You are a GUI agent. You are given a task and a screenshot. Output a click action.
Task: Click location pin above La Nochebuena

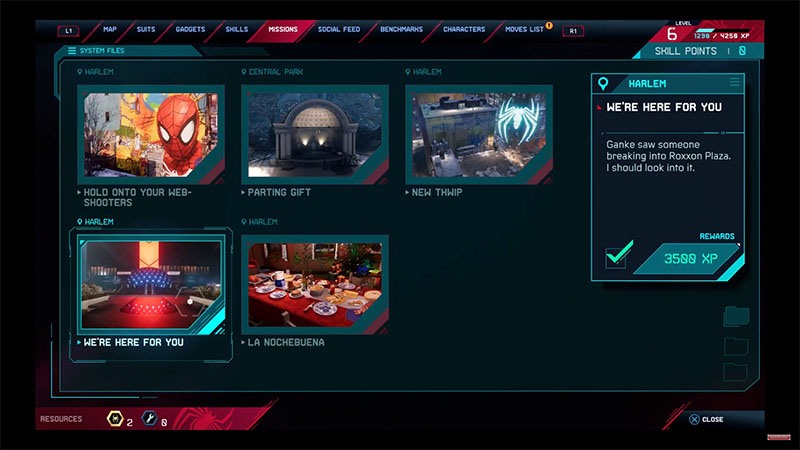point(244,222)
